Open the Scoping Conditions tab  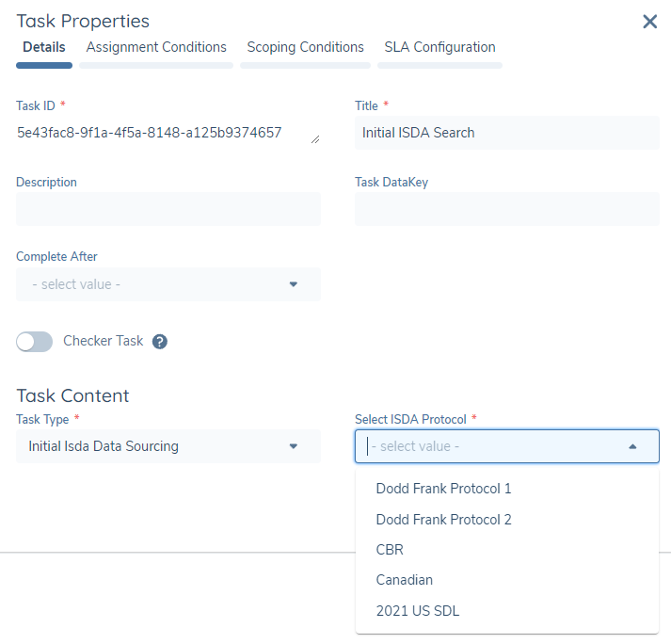305,47
